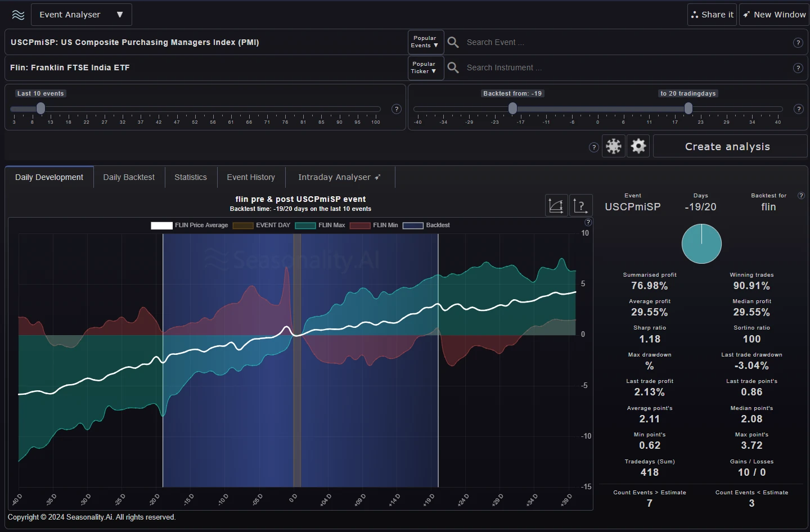Click the chart range measurement icon

[556, 206]
